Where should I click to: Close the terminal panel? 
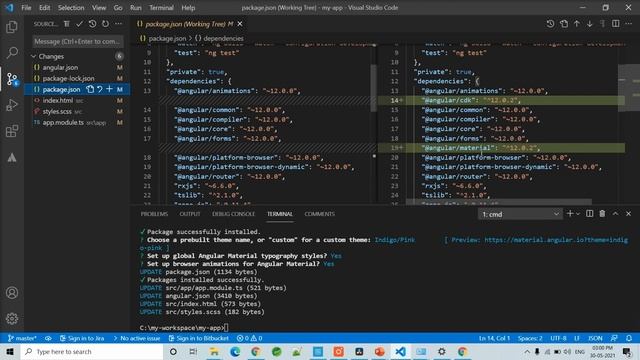[628, 213]
